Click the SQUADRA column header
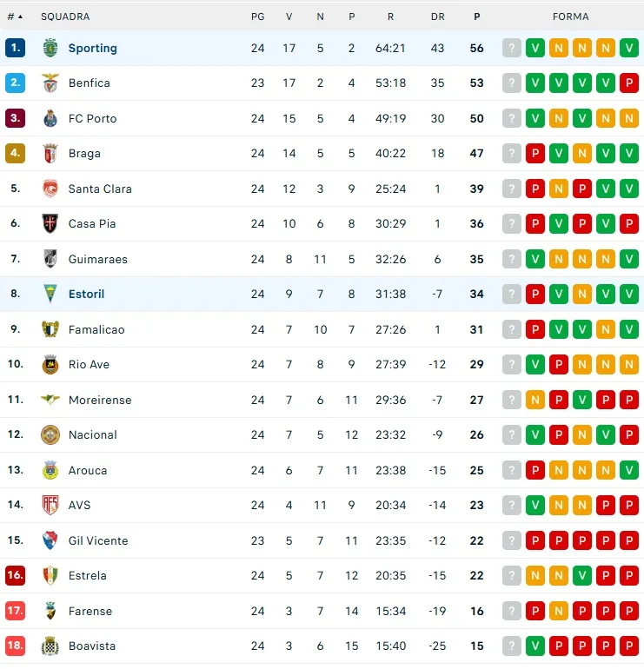The image size is (644, 669). coord(65,17)
